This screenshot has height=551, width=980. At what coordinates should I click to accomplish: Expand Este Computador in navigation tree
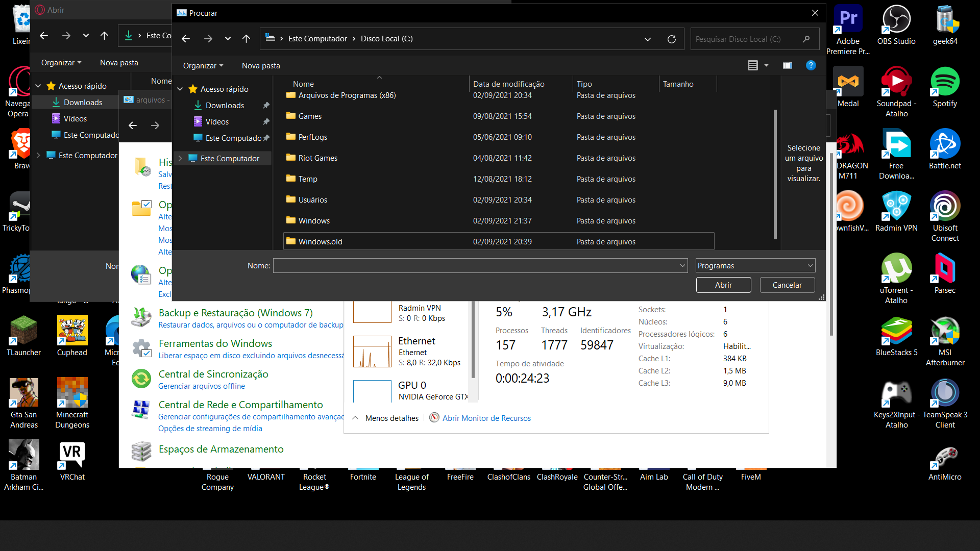tap(180, 159)
